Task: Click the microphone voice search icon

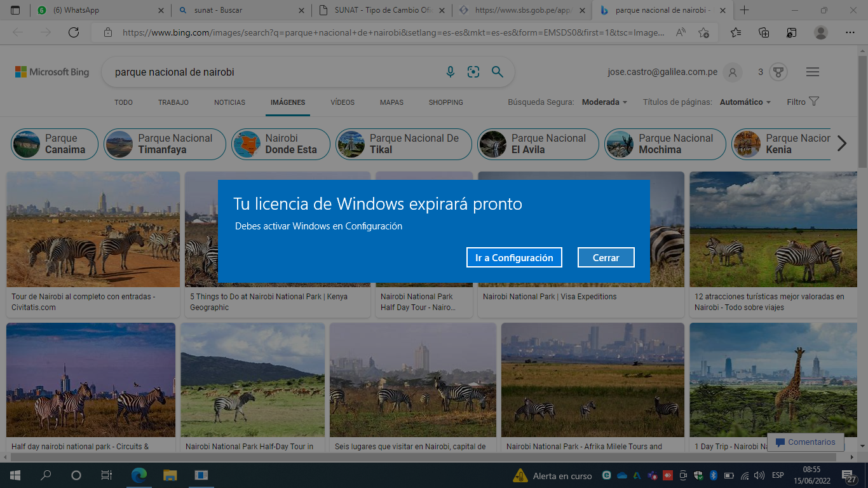Action: tap(451, 72)
